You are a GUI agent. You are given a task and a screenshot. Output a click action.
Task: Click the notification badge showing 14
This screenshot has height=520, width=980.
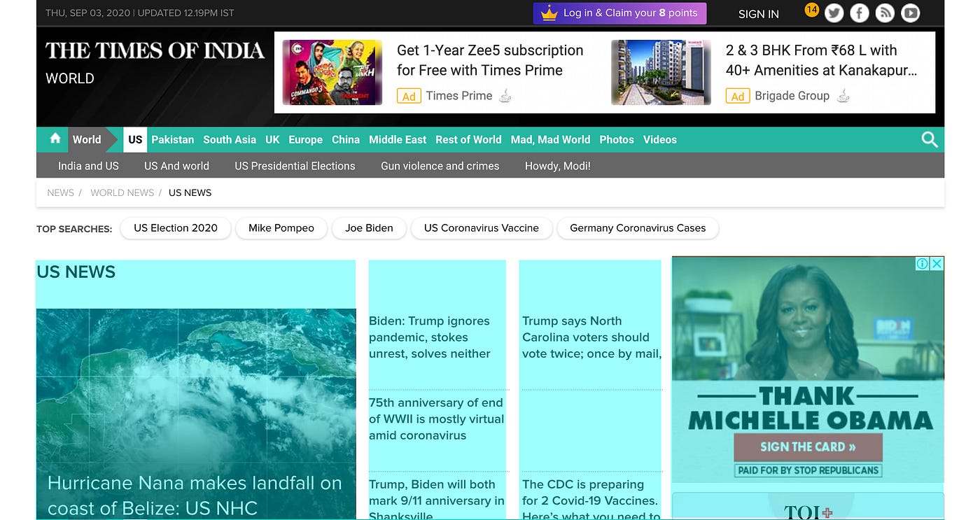coord(811,10)
